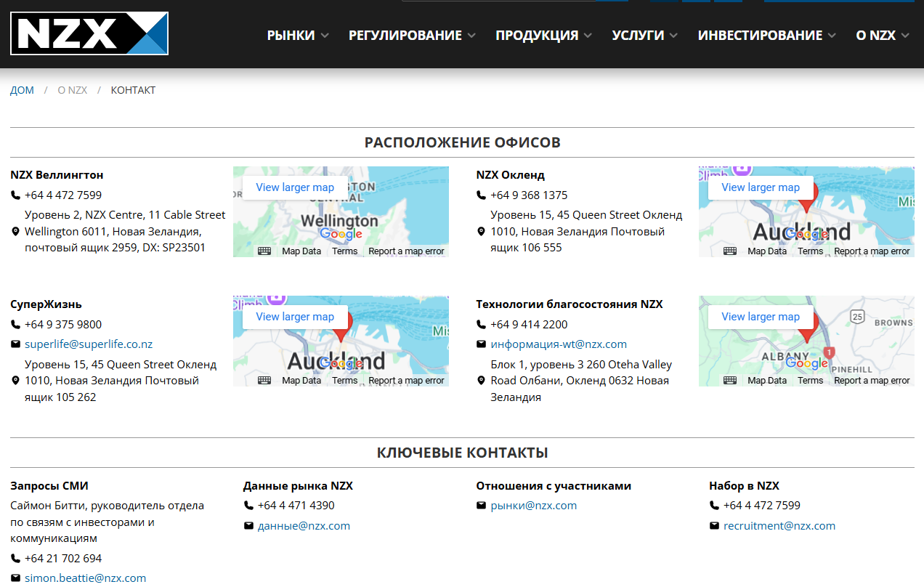924x587 pixels.
Task: Expand the ПРОДУКЦИЯ menu chevron
Action: 588,36
